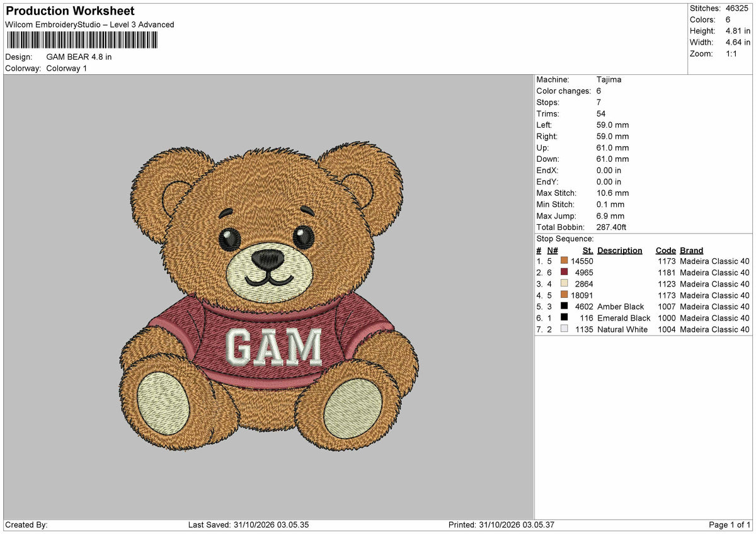The height and width of the screenshot is (534, 756).
Task: Click the 'Natural White' description
Action: point(623,329)
